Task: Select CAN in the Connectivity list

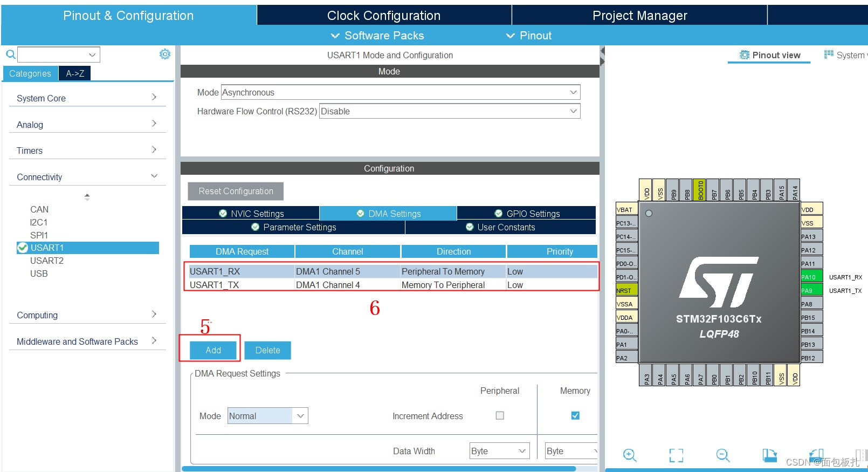Action: (39, 209)
